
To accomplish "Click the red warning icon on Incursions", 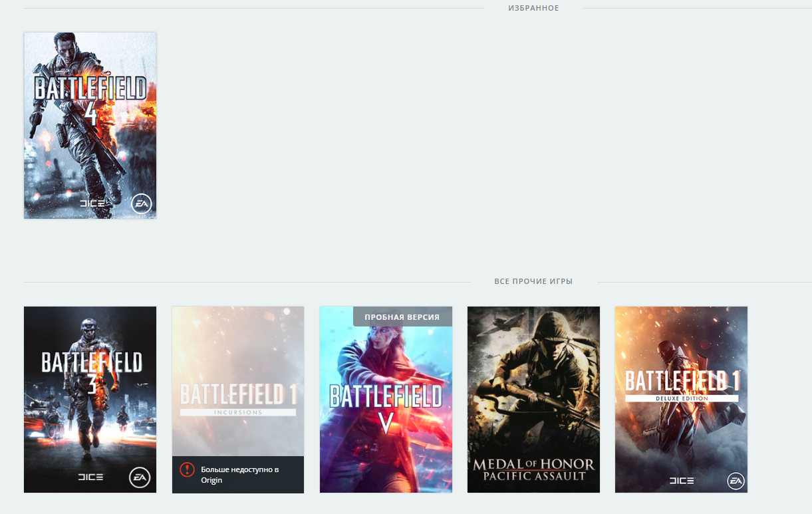I will coord(187,469).
